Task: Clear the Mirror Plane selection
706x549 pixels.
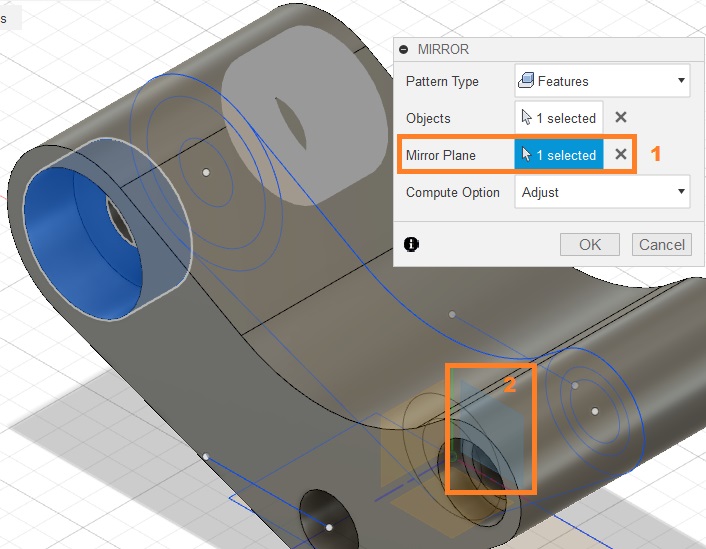Action: coord(620,154)
